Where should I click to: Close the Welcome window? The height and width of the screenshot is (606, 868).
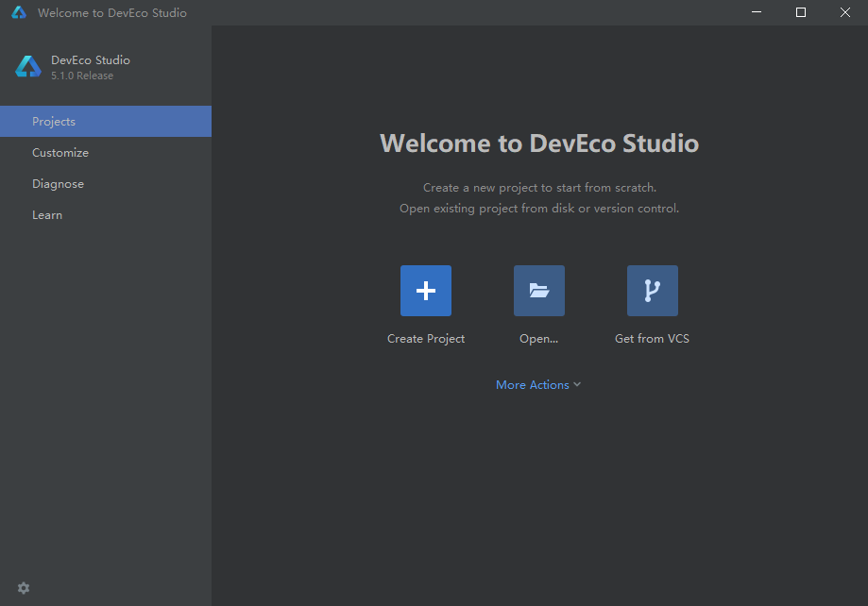(844, 12)
